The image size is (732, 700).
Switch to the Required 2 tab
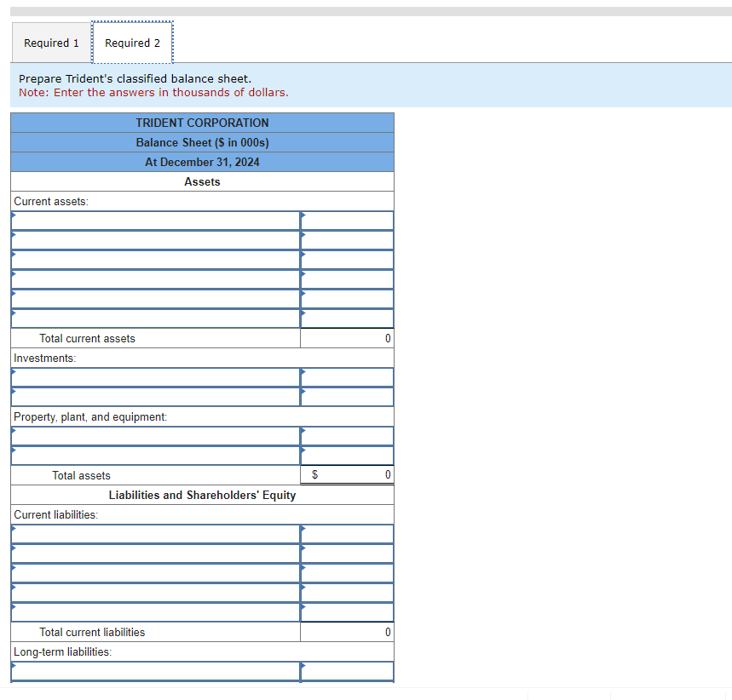[131, 42]
